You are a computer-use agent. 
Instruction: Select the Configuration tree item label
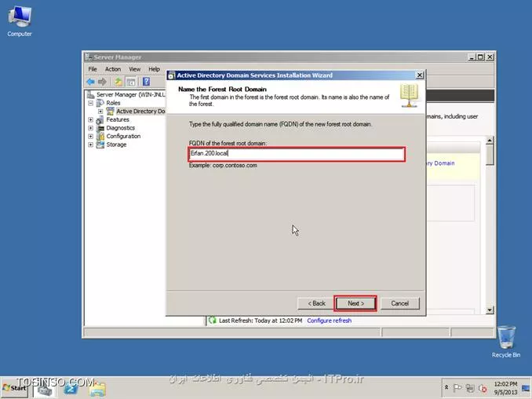tap(123, 136)
